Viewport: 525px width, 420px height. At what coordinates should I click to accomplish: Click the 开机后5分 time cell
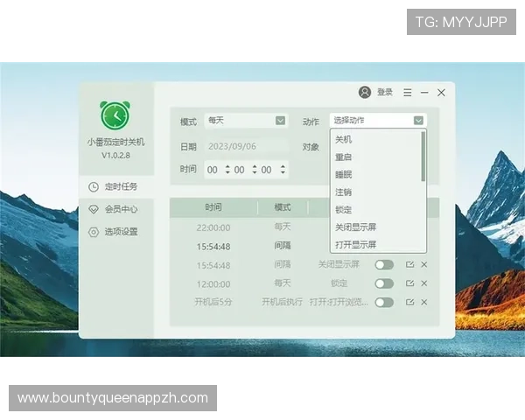[x=213, y=302]
